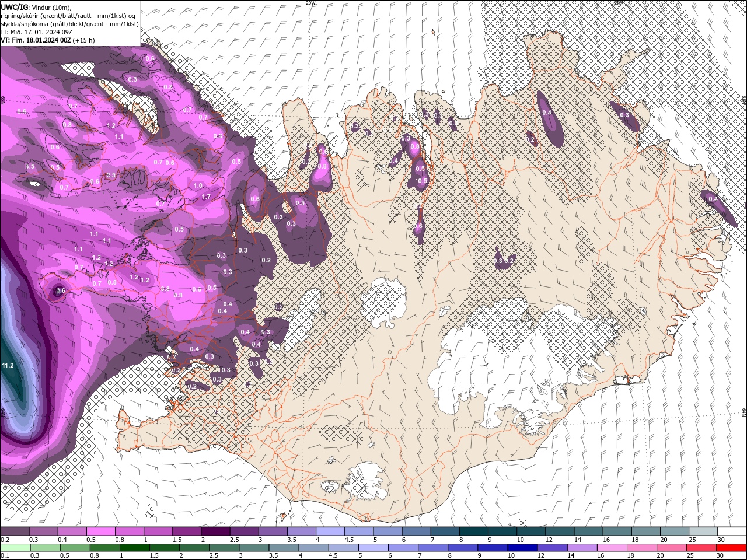Select the bright pink legend swatch starting at 0.5

(x=100, y=531)
